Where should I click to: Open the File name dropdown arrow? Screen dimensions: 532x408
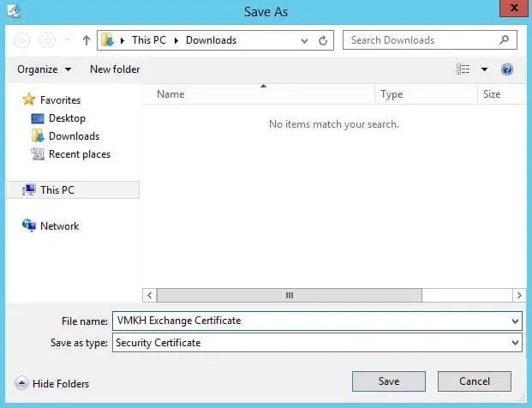[515, 321]
